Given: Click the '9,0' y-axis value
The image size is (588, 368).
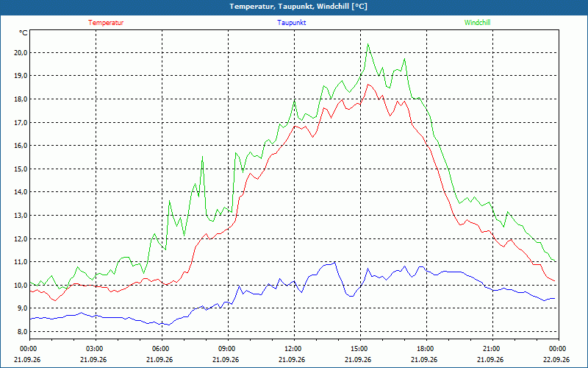Looking at the screenshot, I should 23,308.
